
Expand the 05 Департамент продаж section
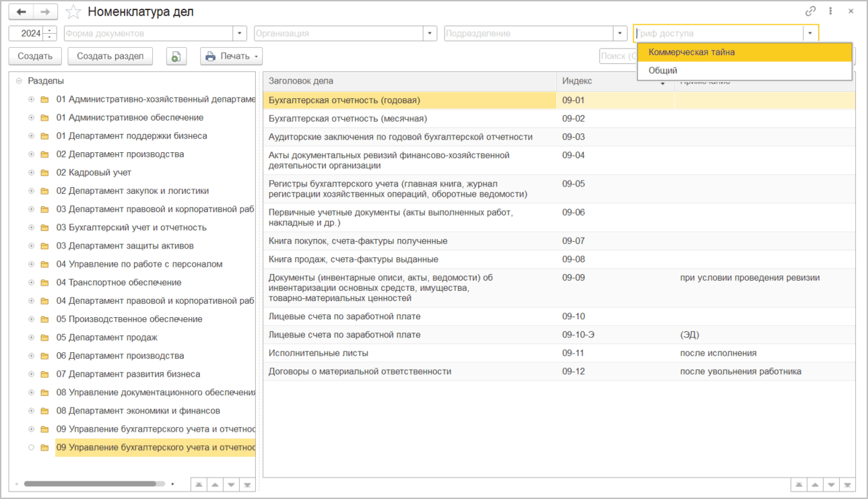click(x=31, y=337)
